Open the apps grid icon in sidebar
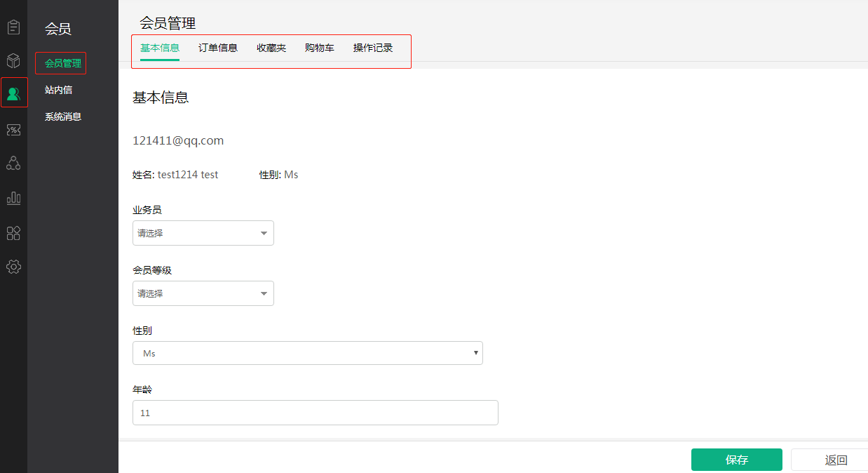868x473 pixels. coord(13,233)
